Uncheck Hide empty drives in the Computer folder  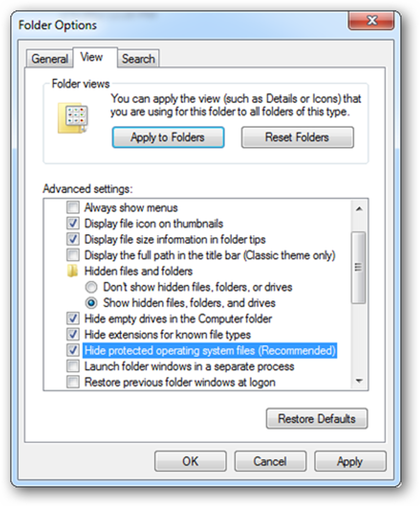click(73, 318)
